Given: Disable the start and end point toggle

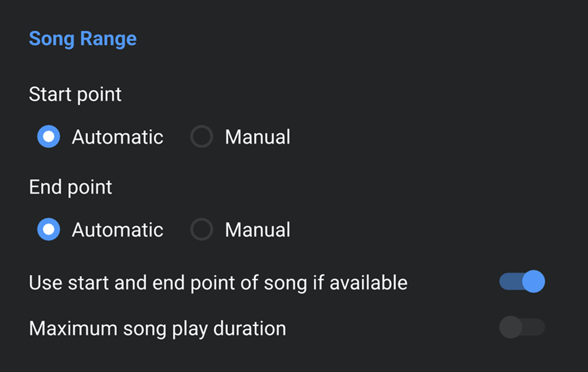Looking at the screenshot, I should click(522, 282).
